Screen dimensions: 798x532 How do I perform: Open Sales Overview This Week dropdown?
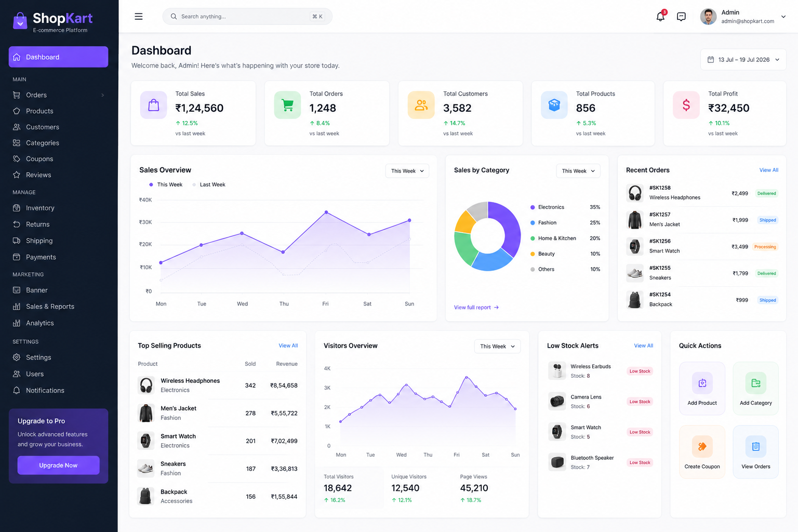pyautogui.click(x=407, y=171)
